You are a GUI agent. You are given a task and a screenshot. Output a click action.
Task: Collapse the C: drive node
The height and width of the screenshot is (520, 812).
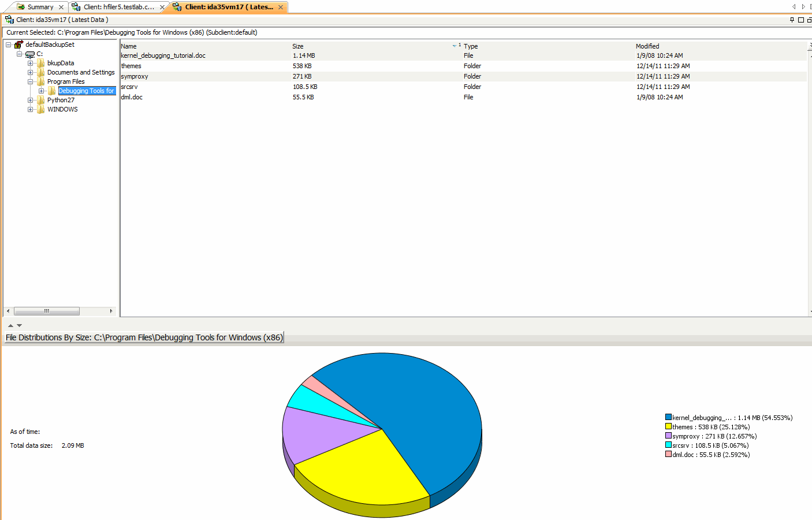pos(19,54)
